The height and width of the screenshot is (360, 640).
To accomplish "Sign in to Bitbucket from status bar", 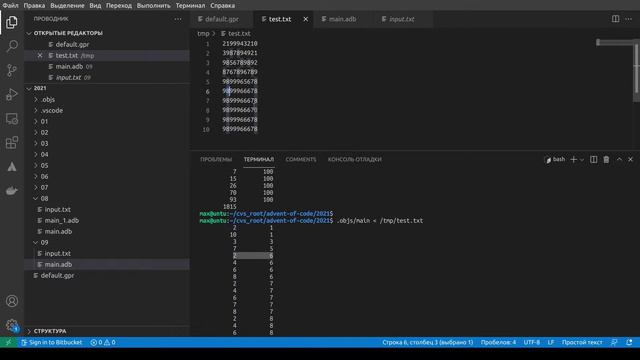I will (52, 342).
